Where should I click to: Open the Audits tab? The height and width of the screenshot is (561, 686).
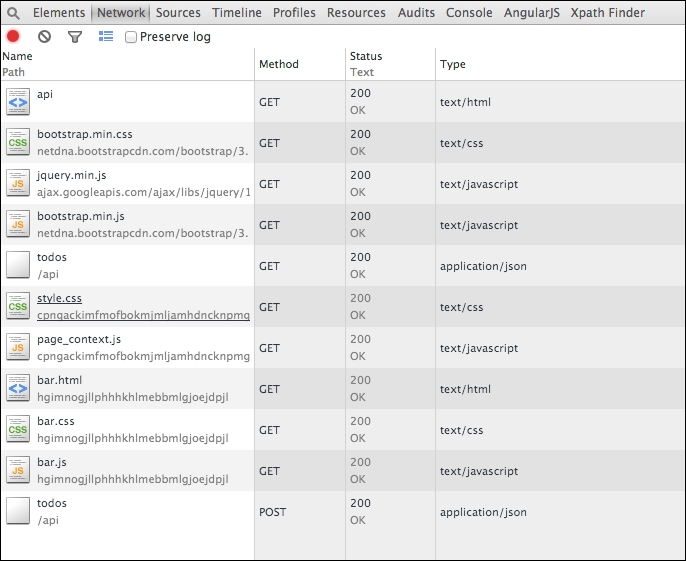pos(416,13)
